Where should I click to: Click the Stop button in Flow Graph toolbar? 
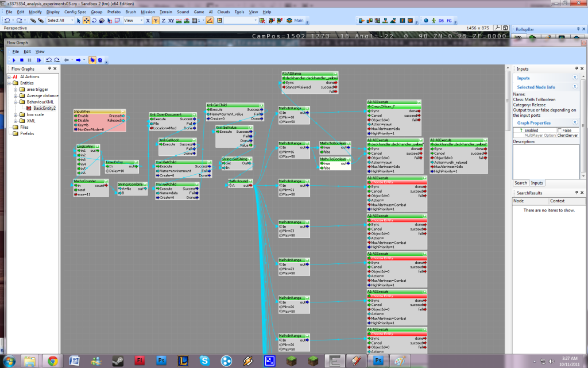tap(22, 60)
